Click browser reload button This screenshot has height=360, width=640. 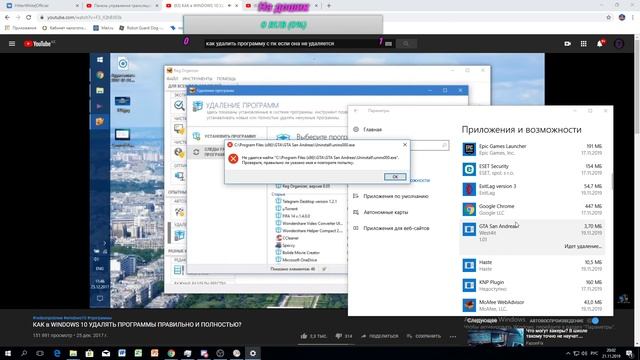point(28,18)
